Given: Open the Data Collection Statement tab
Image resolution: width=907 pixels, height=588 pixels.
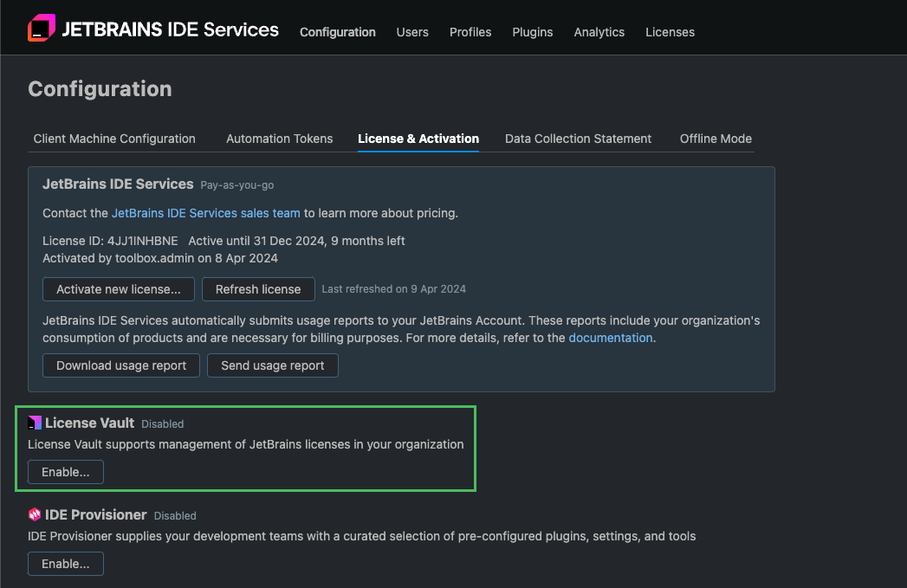Looking at the screenshot, I should pyautogui.click(x=578, y=139).
